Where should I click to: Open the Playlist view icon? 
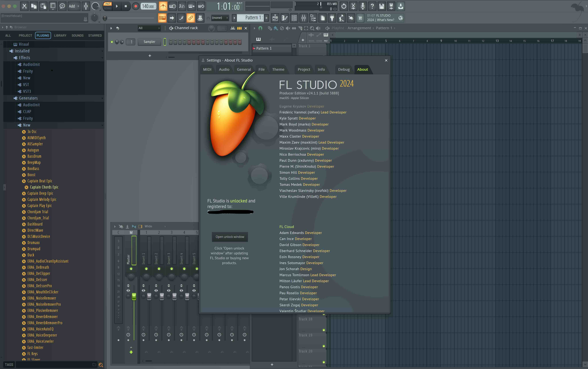pyautogui.click(x=275, y=18)
